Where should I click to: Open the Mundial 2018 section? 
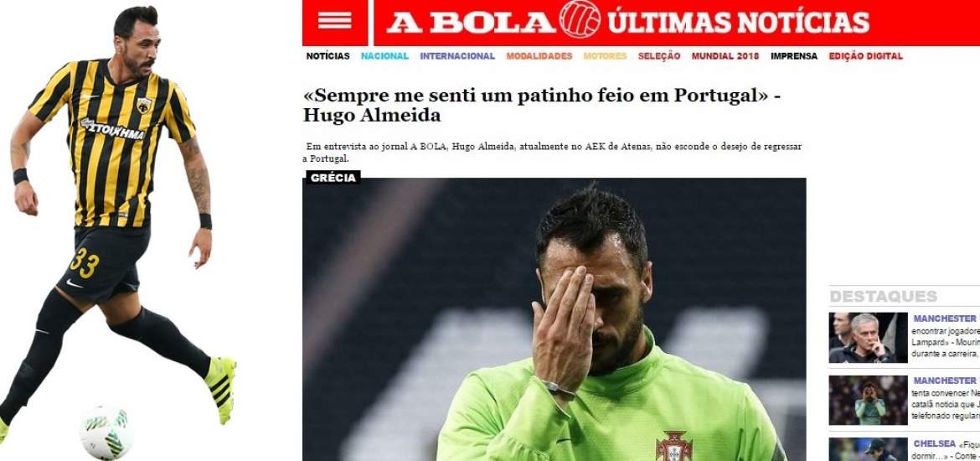click(x=725, y=55)
